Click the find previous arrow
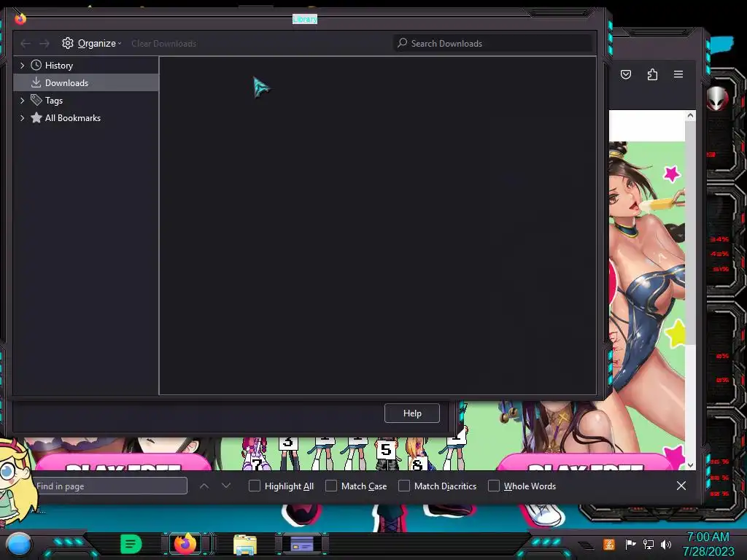 tap(204, 486)
